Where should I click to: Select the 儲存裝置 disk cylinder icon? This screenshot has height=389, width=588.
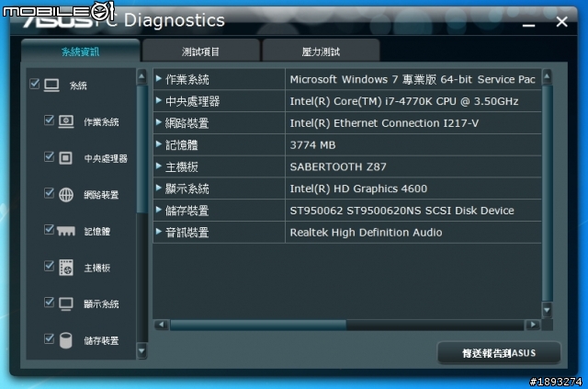point(65,340)
